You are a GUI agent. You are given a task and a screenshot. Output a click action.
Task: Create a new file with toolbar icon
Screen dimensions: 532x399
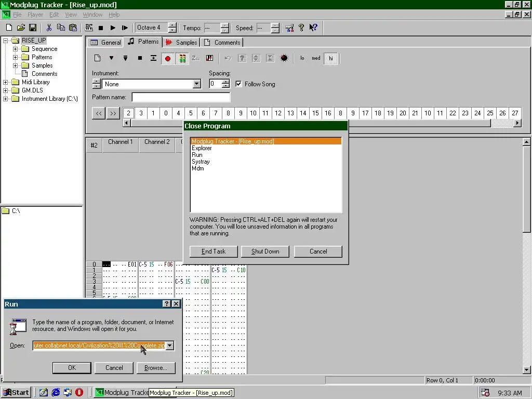coord(9,28)
